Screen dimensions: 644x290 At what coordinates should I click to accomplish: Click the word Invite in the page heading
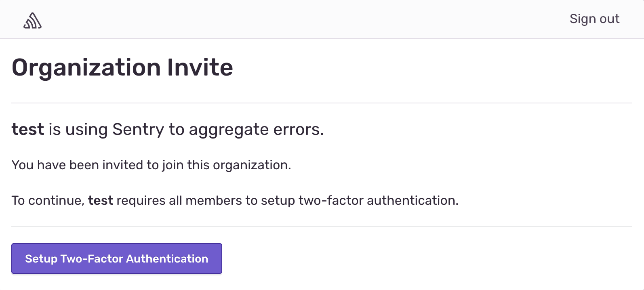[200, 67]
